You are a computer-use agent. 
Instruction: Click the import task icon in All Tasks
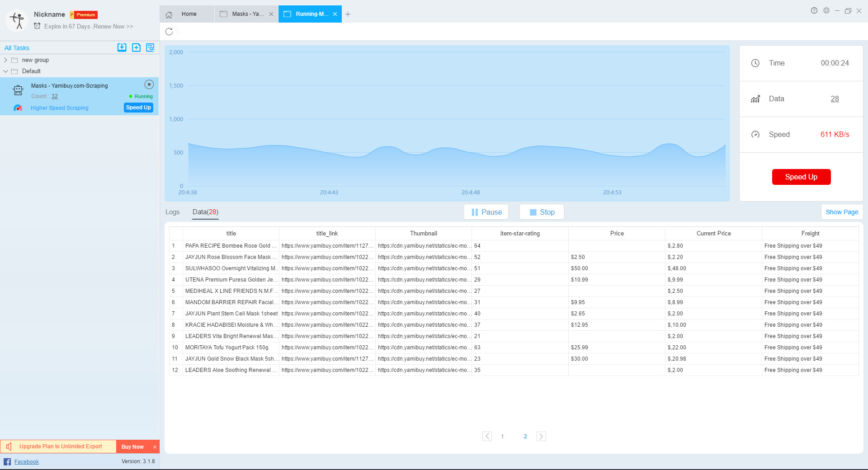[122, 47]
